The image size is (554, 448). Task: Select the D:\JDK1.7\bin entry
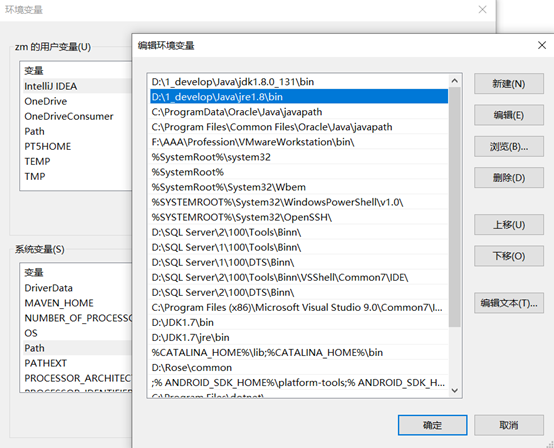pos(299,323)
